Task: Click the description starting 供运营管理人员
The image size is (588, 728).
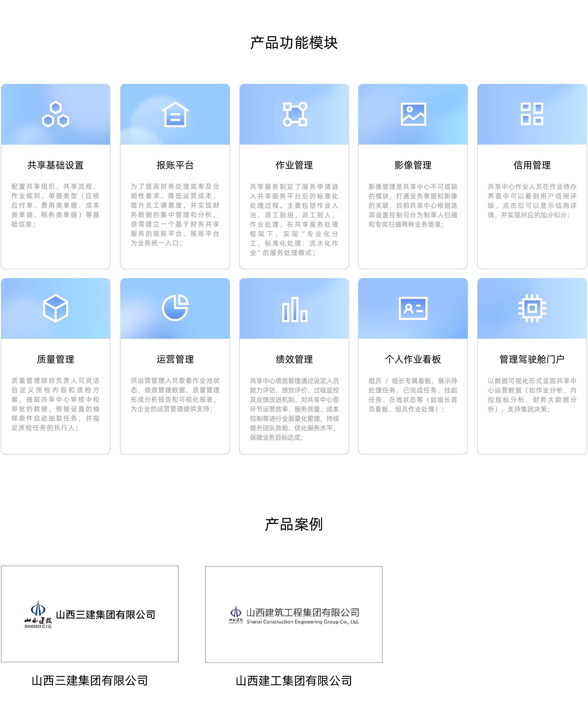Action: tap(175, 395)
